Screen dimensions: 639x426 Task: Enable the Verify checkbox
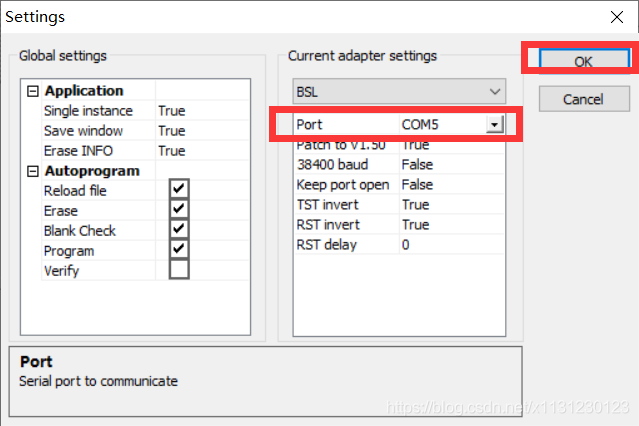tap(179, 270)
